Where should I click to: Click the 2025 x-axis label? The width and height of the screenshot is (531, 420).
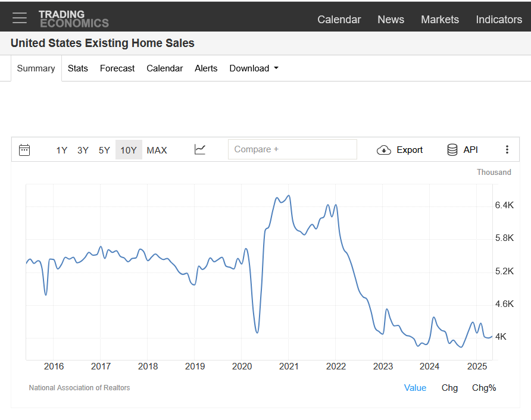(477, 366)
